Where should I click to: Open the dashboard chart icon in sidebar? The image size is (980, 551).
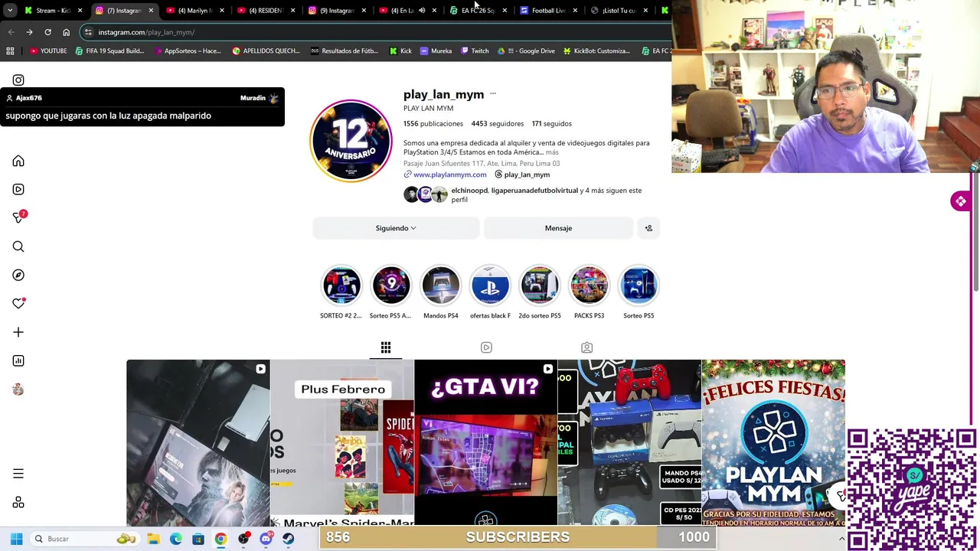click(18, 360)
